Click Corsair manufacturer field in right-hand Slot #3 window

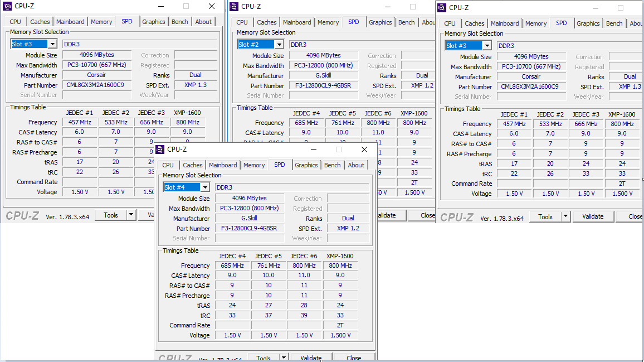[x=531, y=77]
